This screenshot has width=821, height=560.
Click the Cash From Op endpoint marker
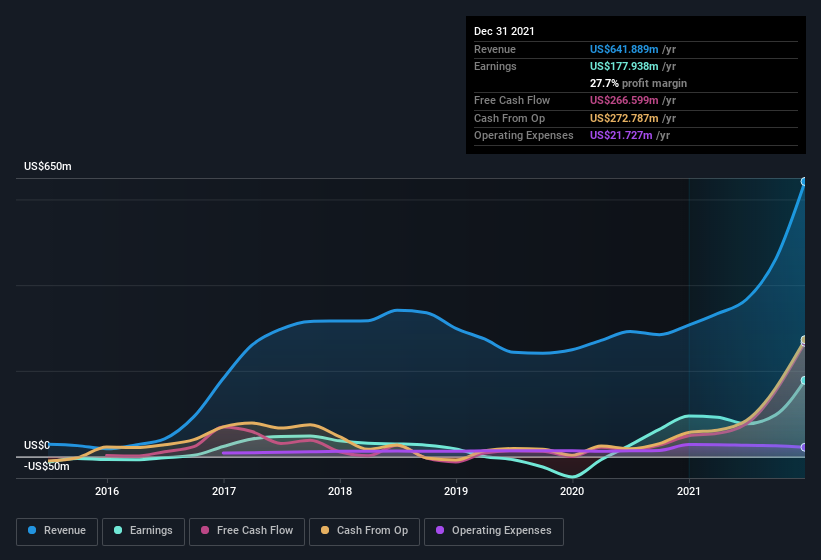click(804, 340)
